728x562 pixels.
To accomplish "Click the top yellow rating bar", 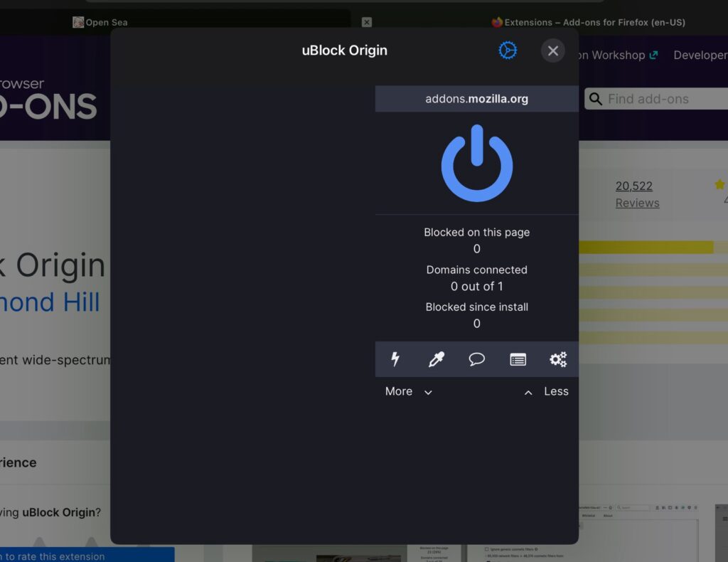I will pos(653,247).
